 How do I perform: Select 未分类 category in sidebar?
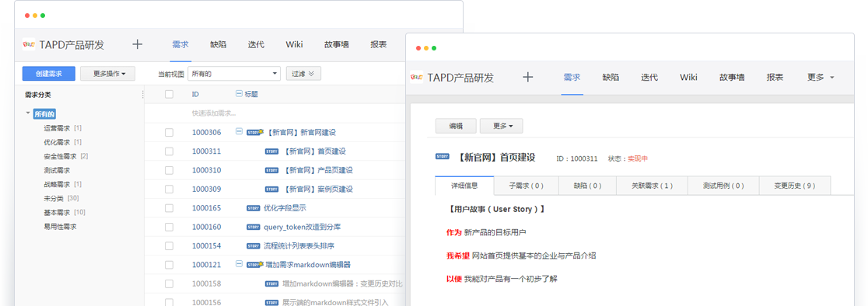tap(53, 198)
